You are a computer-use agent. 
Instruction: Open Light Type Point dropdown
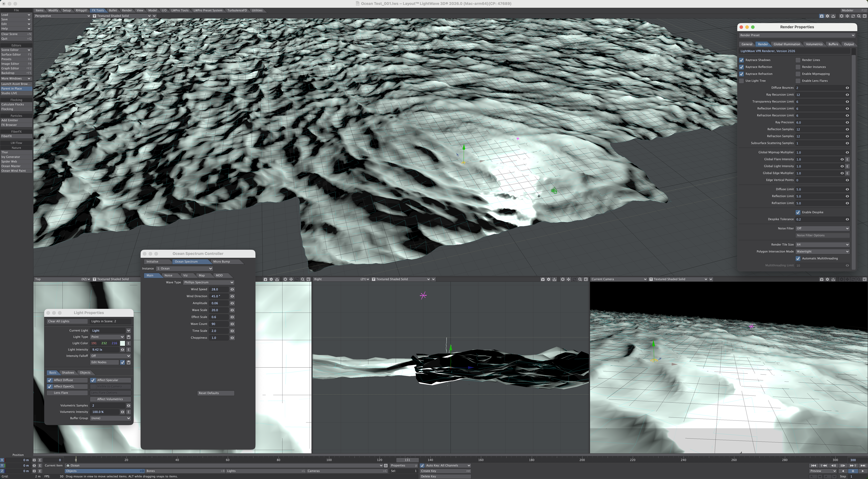coord(107,337)
